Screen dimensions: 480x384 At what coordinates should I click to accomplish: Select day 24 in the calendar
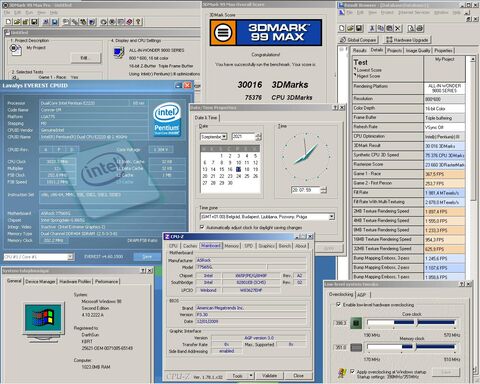coord(238,176)
